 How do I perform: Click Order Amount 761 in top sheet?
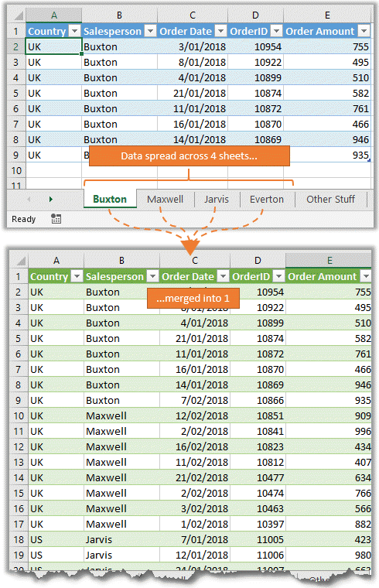click(x=327, y=109)
